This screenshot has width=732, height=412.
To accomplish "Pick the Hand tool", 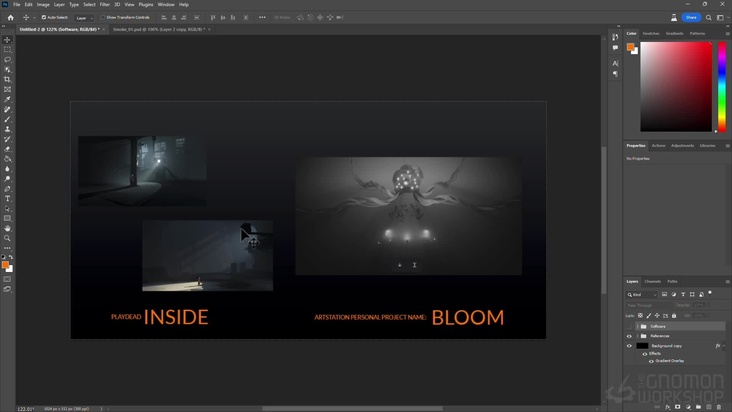I will pos(7,228).
